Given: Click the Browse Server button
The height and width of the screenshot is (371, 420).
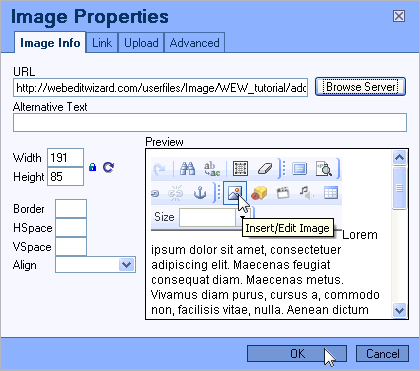Looking at the screenshot, I should [x=360, y=87].
